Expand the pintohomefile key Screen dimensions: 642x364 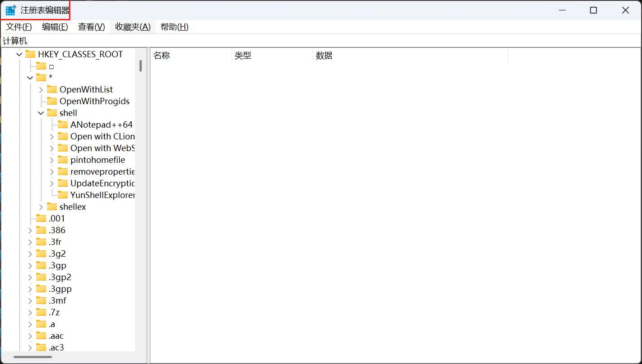(x=51, y=160)
